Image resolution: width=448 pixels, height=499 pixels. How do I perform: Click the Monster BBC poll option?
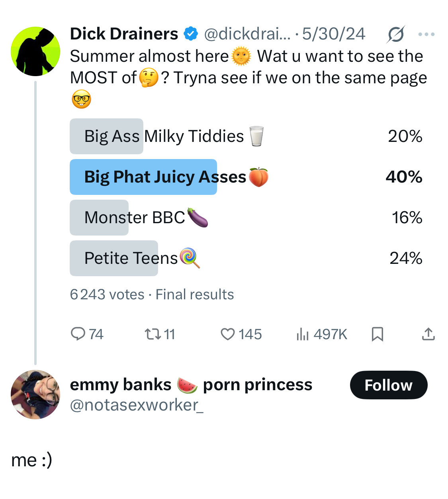click(x=135, y=218)
